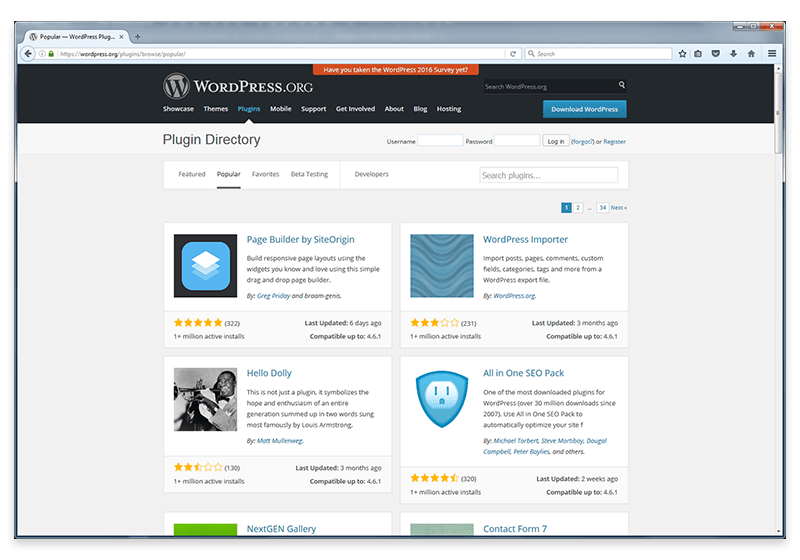Open the Developers tab

point(371,174)
